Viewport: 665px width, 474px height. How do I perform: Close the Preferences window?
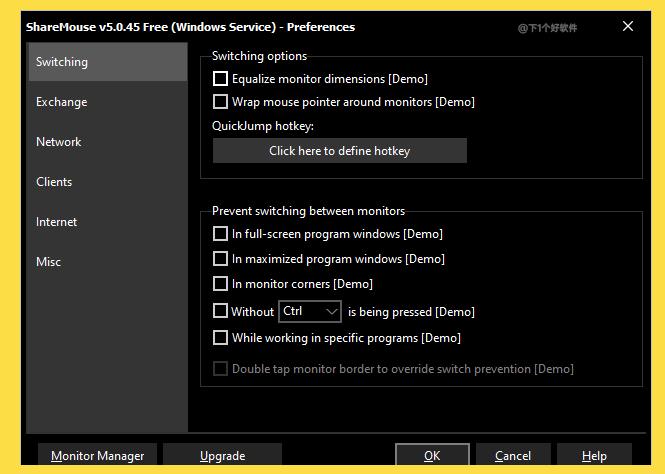click(628, 26)
